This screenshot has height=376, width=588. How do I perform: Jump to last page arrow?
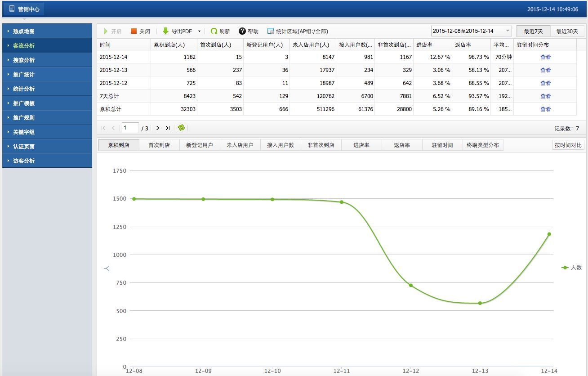[167, 128]
